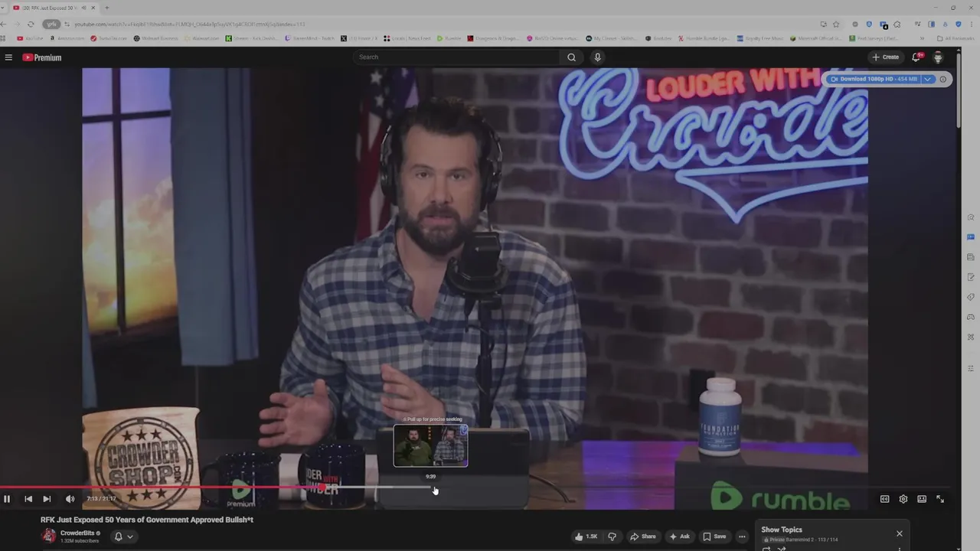Enter fullscreen mode
980x551 pixels.
tap(940, 499)
